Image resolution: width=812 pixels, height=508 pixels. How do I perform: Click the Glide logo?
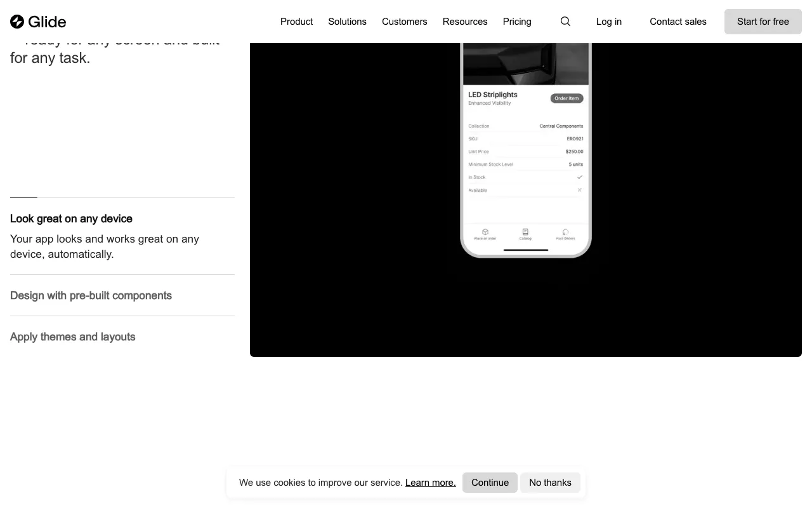pyautogui.click(x=38, y=22)
